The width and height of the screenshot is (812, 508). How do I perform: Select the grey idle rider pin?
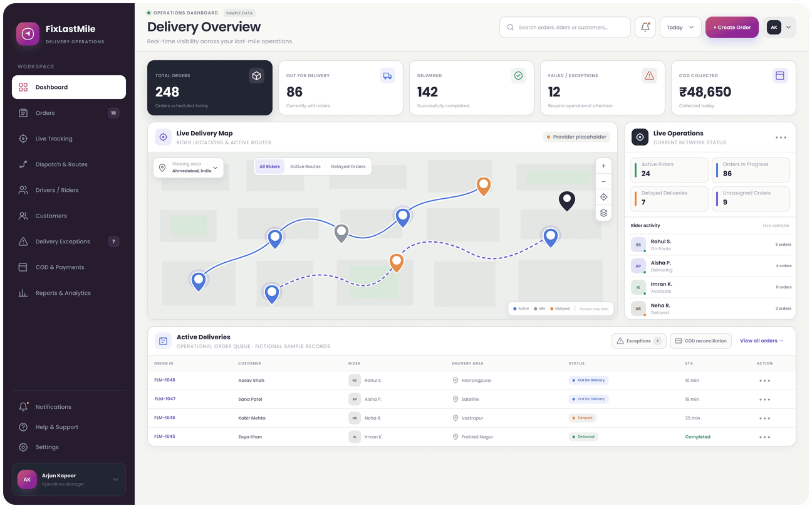point(341,233)
